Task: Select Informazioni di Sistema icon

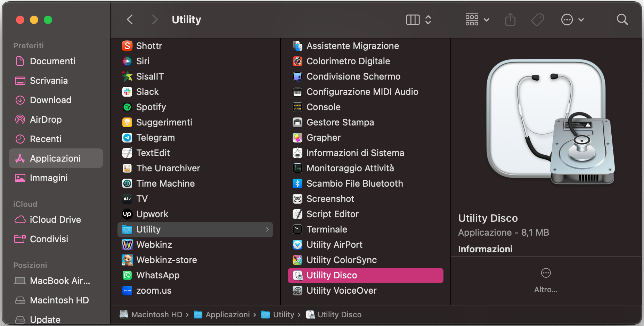Action: click(x=297, y=153)
